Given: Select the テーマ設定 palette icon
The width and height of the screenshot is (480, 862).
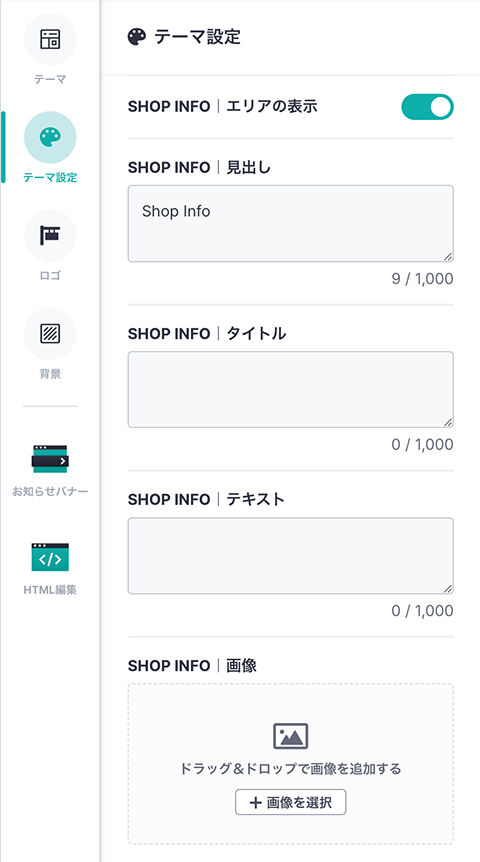Looking at the screenshot, I should click(50, 137).
